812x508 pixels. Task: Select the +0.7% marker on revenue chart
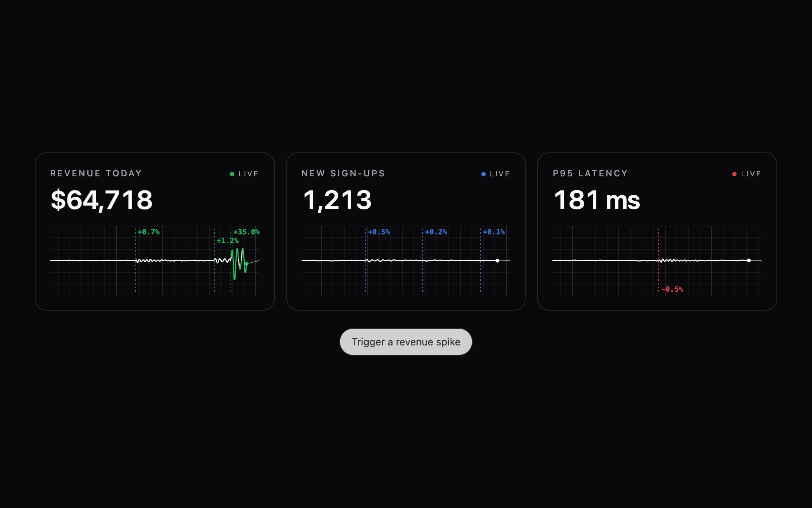click(149, 232)
